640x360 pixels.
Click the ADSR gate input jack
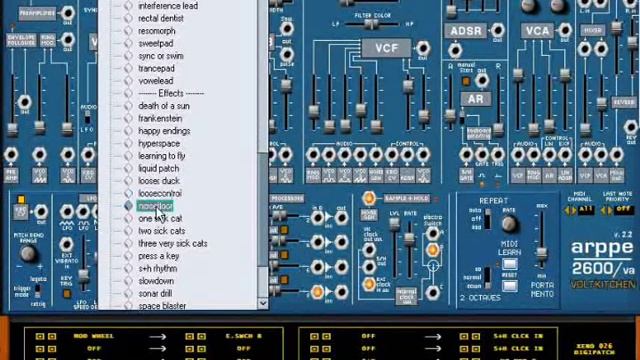[x=482, y=155]
